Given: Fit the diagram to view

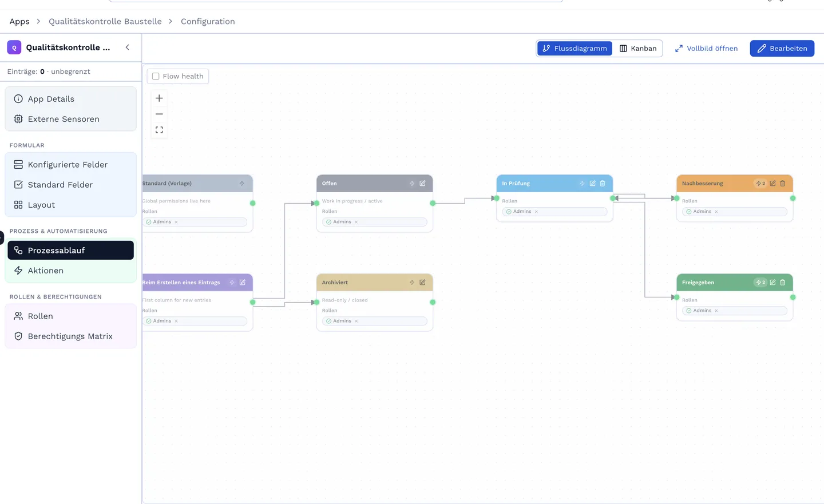Looking at the screenshot, I should click(x=159, y=130).
